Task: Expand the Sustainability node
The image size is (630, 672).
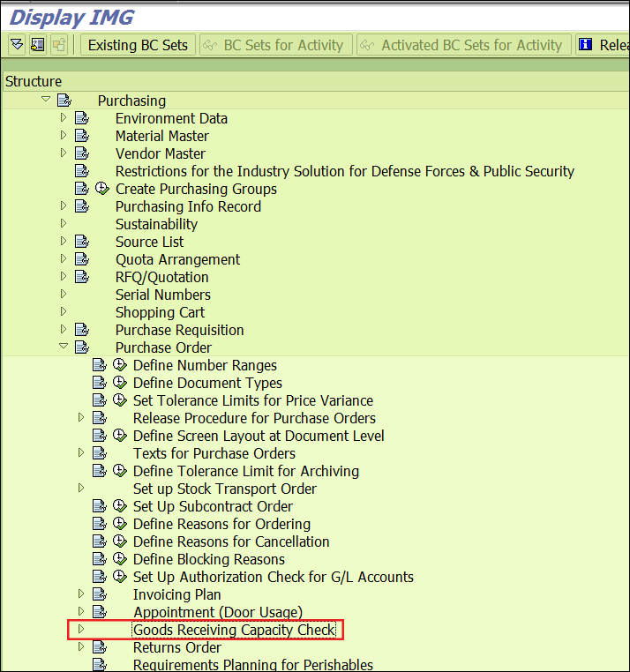Action: (64, 223)
